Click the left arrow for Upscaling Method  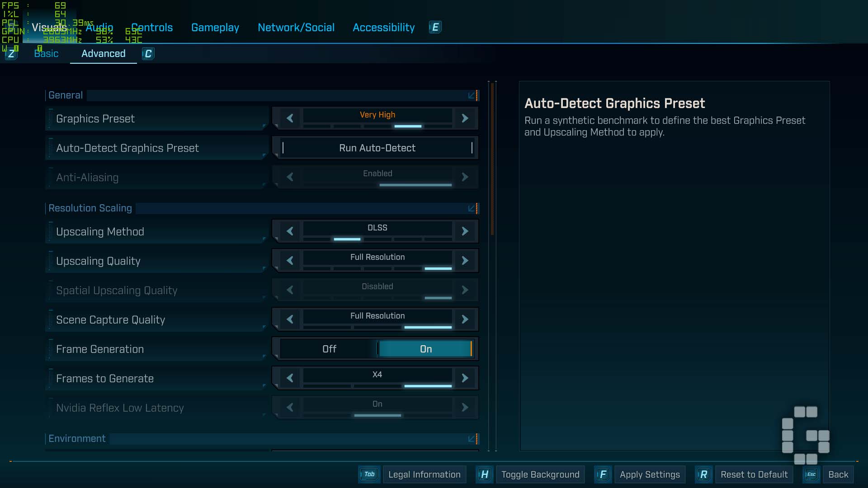pos(290,231)
